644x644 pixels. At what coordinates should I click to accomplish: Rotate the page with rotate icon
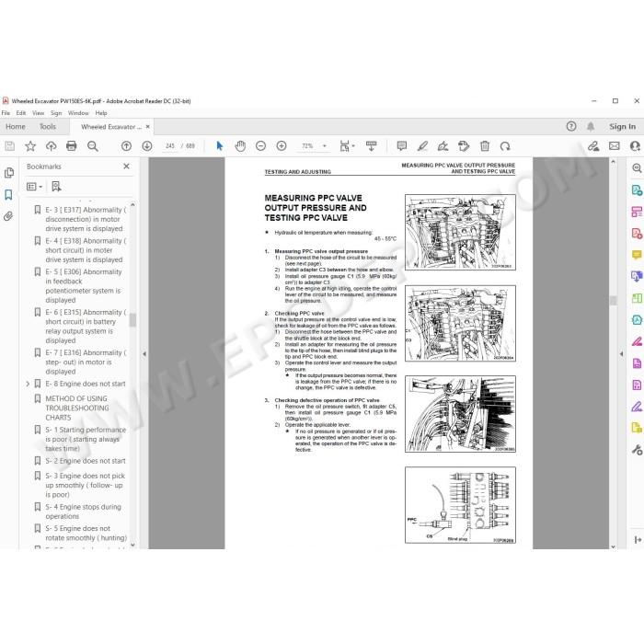tap(505, 145)
